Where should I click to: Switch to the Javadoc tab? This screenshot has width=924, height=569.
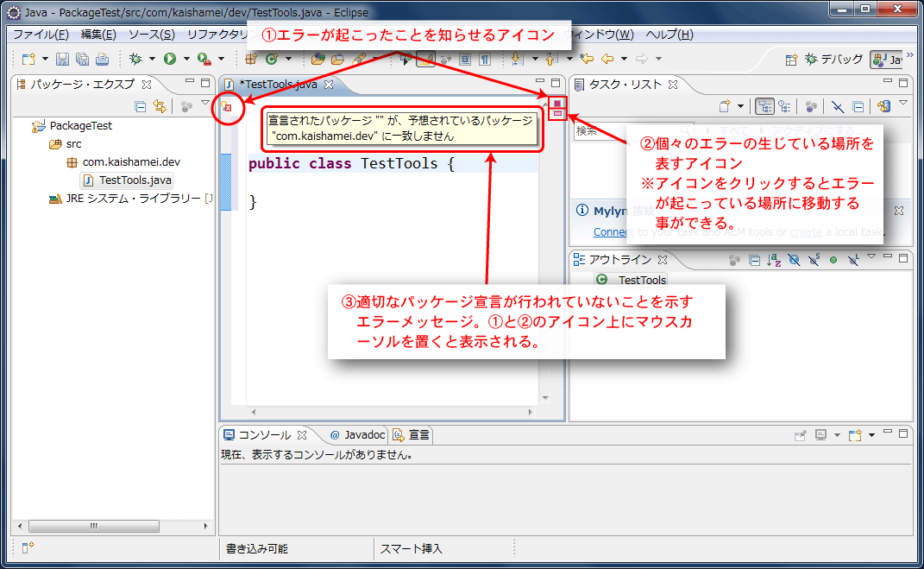pyautogui.click(x=357, y=435)
